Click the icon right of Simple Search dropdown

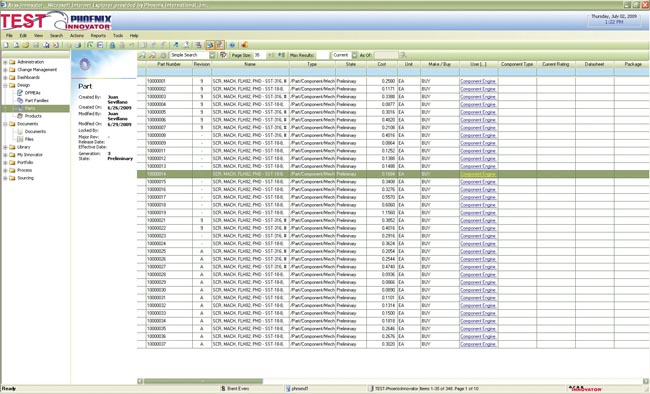point(223,55)
